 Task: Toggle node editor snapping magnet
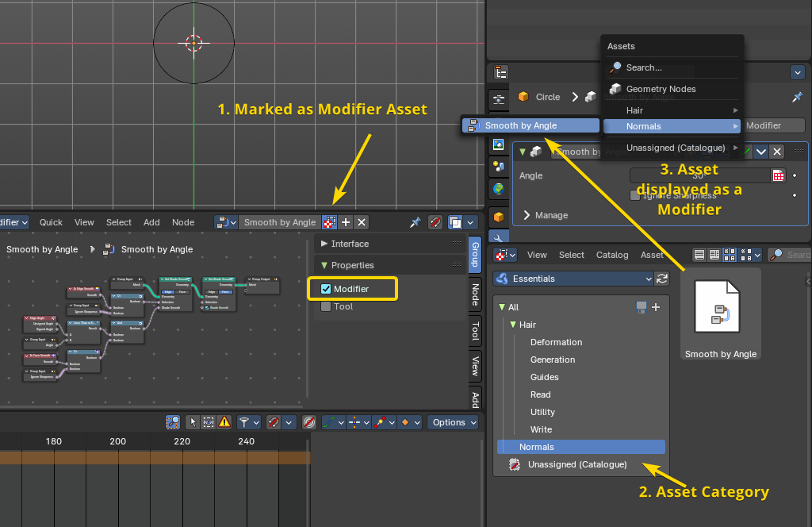click(435, 222)
